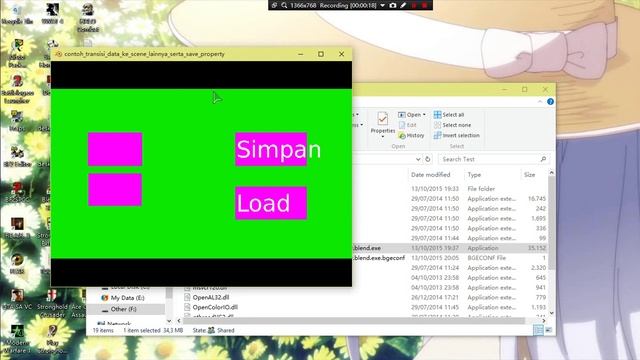The width and height of the screenshot is (640, 360).
Task: Click the vertical scrollbar of file list
Action: pyautogui.click(x=551, y=222)
